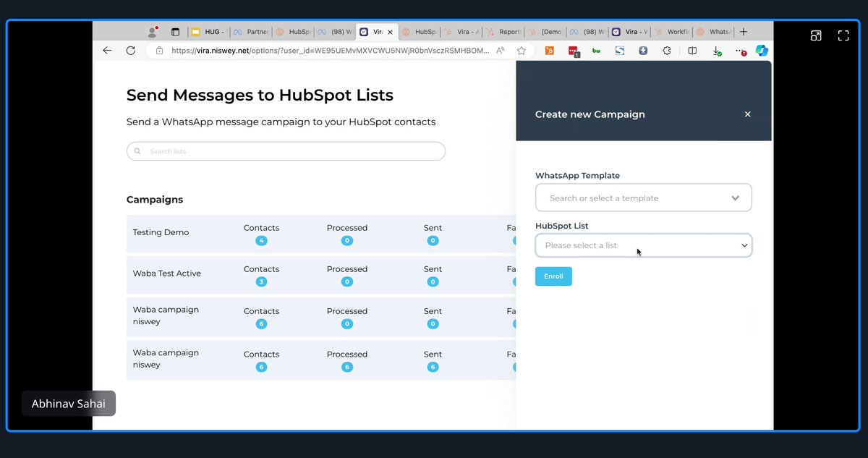
Task: Open browser Downloads icon
Action: point(716,51)
